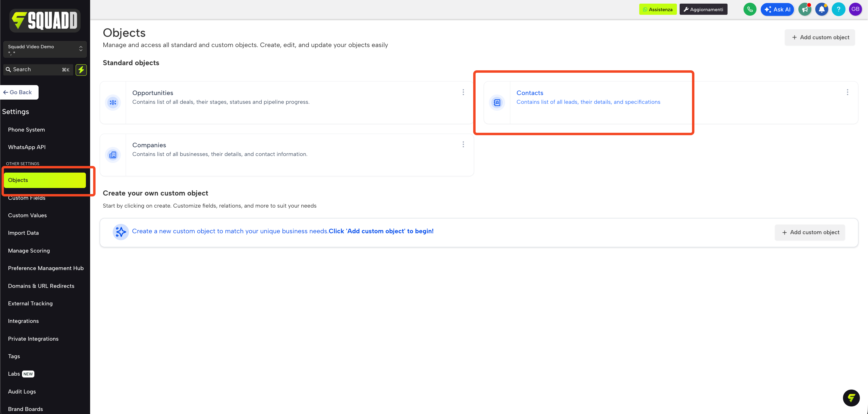The width and height of the screenshot is (868, 414).
Task: Open the GB user avatar menu
Action: (855, 9)
